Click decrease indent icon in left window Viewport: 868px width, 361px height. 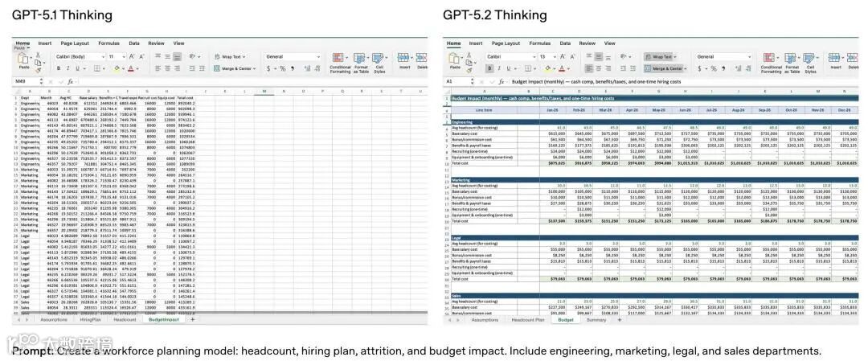[191, 68]
